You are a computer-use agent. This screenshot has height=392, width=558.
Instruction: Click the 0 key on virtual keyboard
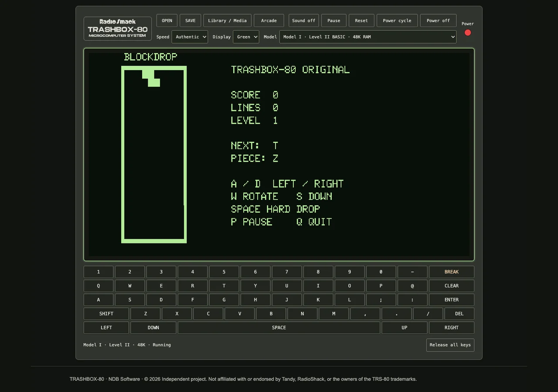(x=381, y=272)
